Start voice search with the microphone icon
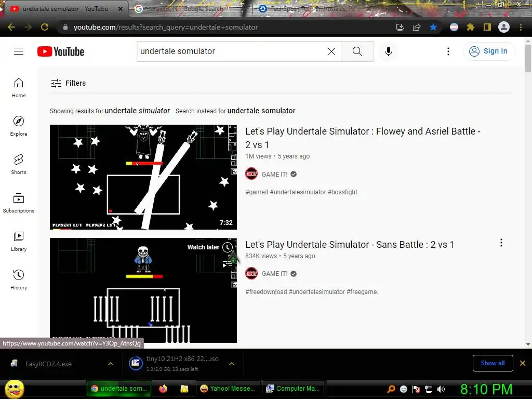Image resolution: width=532 pixels, height=399 pixels. tap(389, 51)
